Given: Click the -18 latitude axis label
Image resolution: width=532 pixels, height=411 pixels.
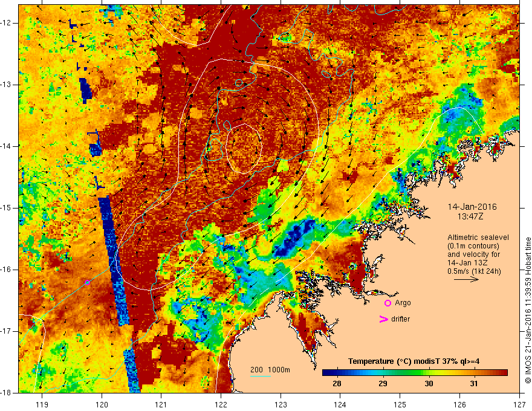Looking at the screenshot, I should (x=6, y=393).
